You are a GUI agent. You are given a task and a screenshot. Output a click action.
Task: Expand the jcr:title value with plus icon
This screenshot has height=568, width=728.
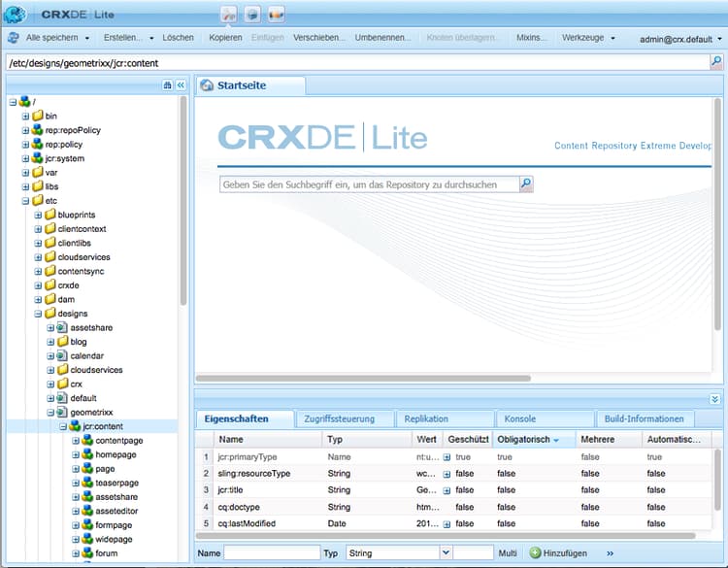(x=447, y=490)
